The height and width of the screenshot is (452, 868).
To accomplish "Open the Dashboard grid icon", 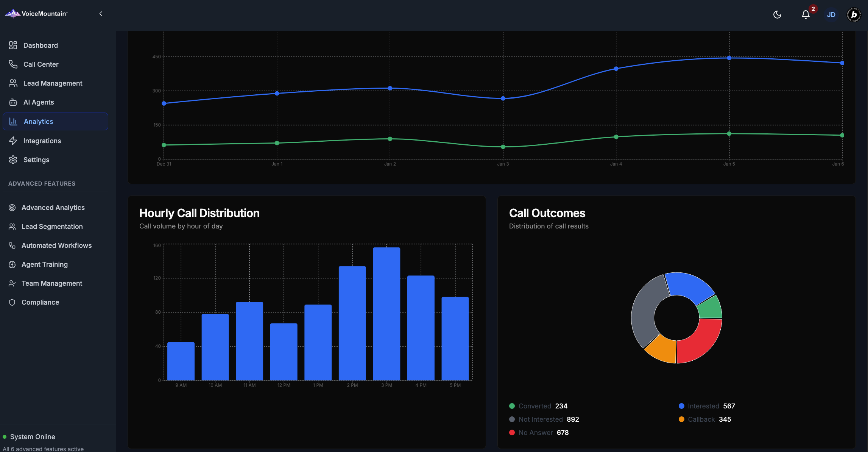I will coord(13,45).
